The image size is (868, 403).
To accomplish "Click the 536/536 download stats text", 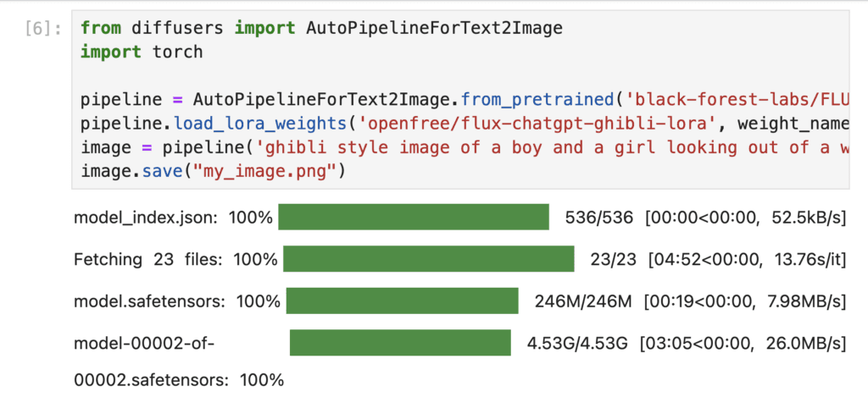I will point(706,218).
